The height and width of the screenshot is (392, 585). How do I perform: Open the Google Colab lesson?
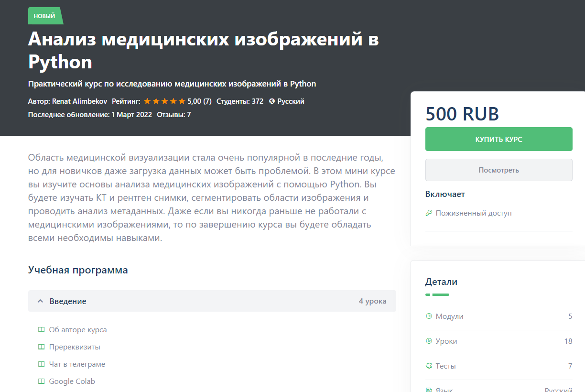(72, 381)
